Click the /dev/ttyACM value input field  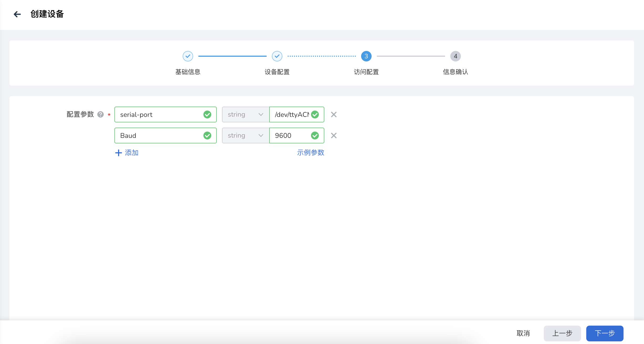pyautogui.click(x=291, y=114)
